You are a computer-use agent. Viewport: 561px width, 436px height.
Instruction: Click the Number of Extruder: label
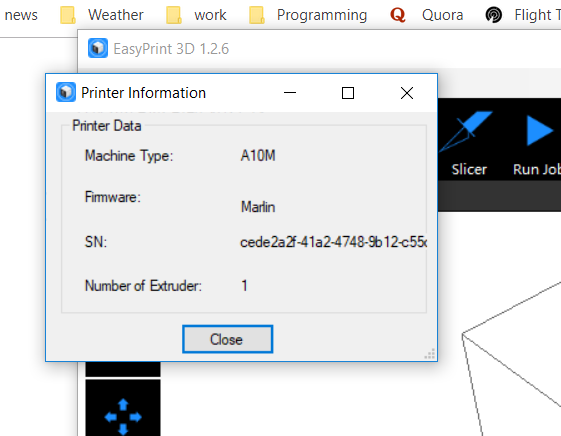[x=143, y=285]
